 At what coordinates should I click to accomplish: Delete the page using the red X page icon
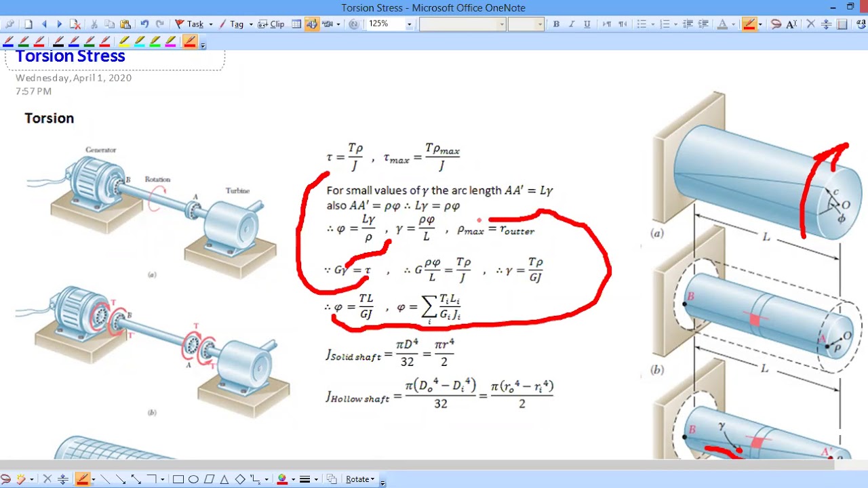(x=75, y=24)
